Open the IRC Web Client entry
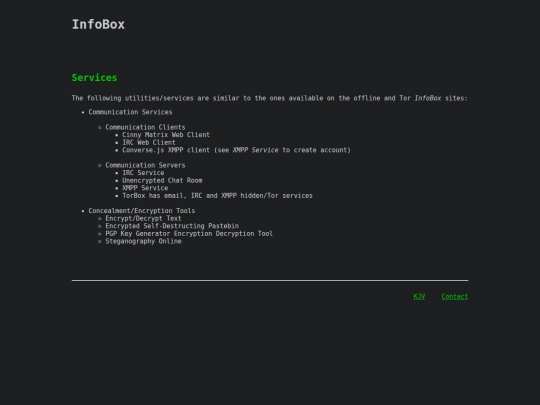 (x=149, y=142)
